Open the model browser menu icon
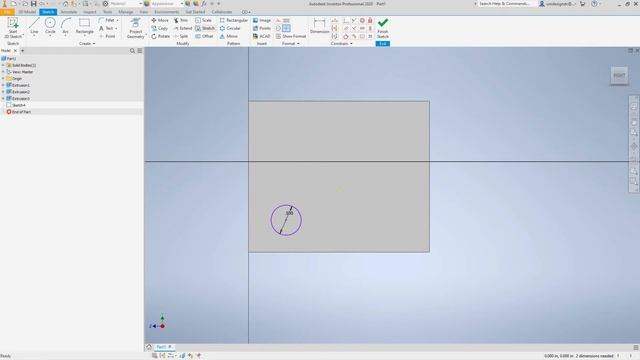This screenshot has width=640, height=360. pos(140,51)
